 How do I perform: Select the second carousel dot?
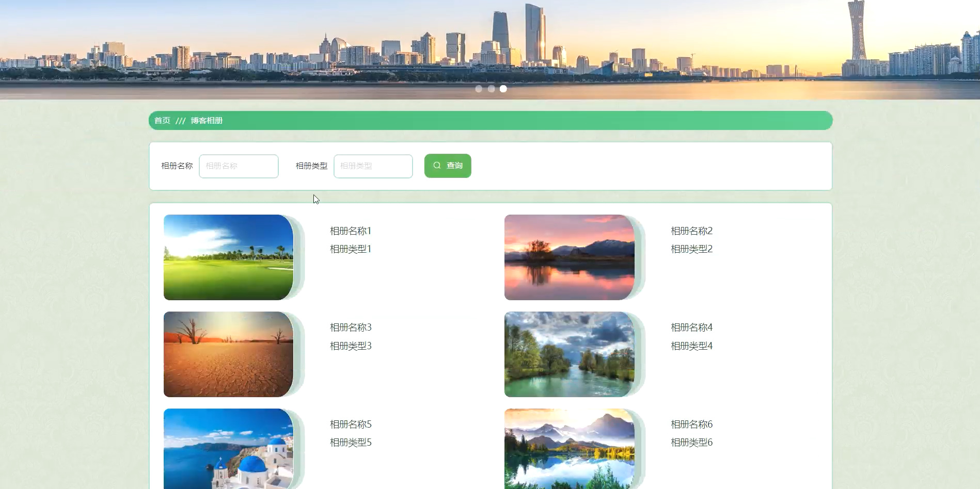tap(491, 89)
